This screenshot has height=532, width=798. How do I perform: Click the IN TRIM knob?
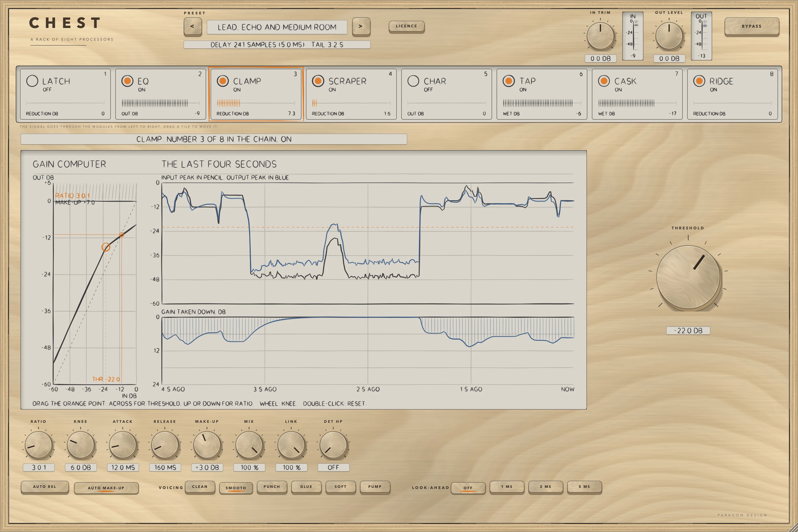pyautogui.click(x=600, y=36)
